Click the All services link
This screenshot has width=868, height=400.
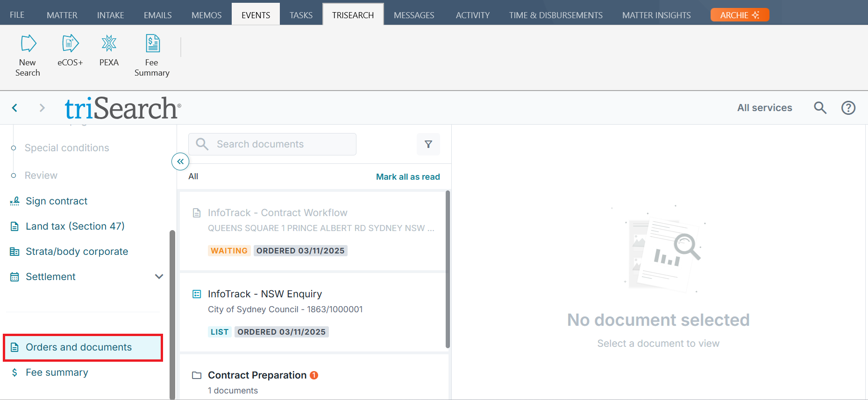point(765,108)
